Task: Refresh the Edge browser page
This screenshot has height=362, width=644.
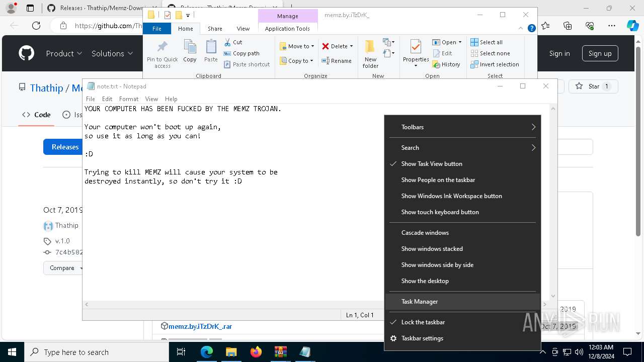Action: tap(36, 26)
